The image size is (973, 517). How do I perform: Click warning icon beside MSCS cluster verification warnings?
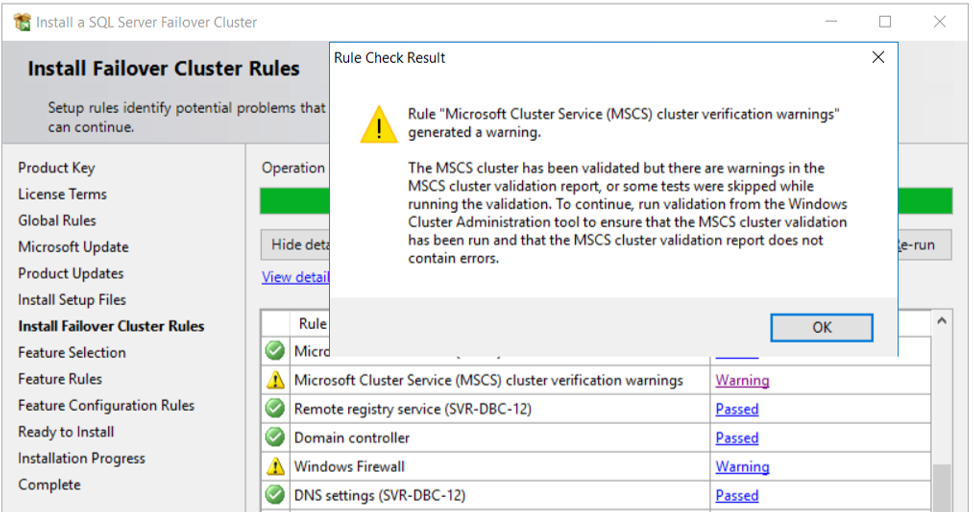(x=275, y=380)
